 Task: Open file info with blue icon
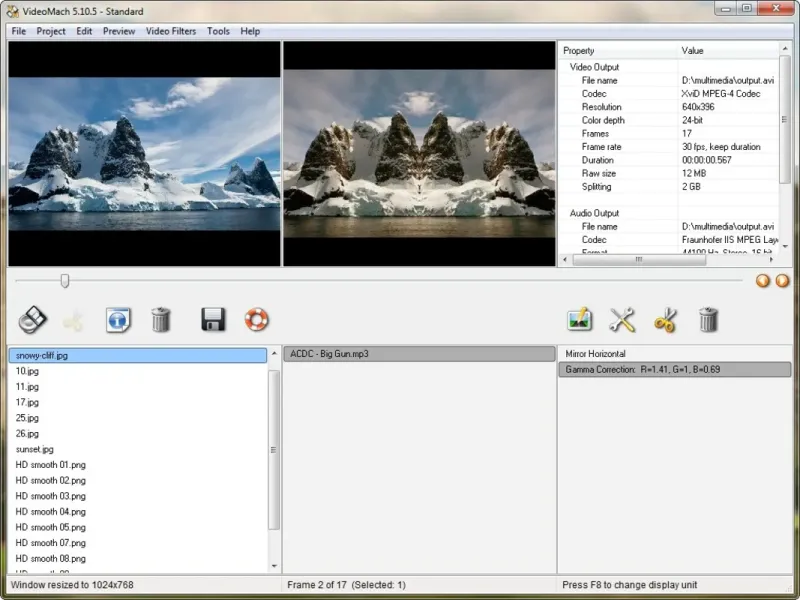tap(118, 320)
